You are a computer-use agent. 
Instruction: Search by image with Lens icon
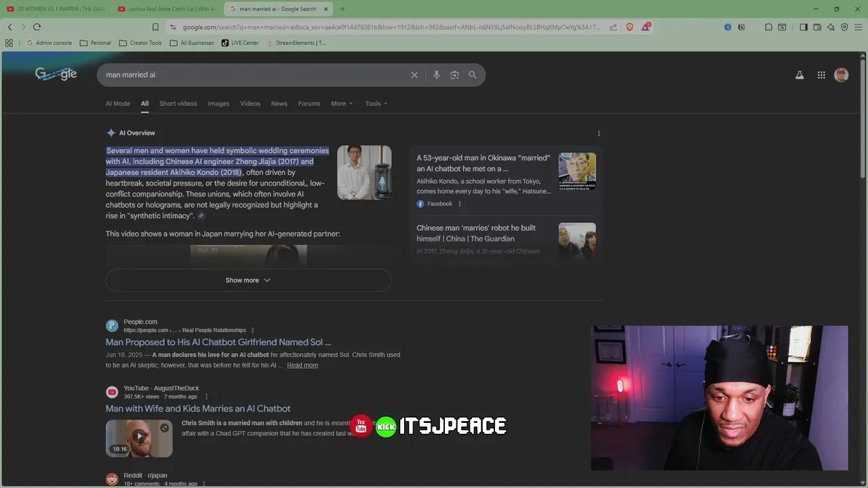(x=454, y=75)
